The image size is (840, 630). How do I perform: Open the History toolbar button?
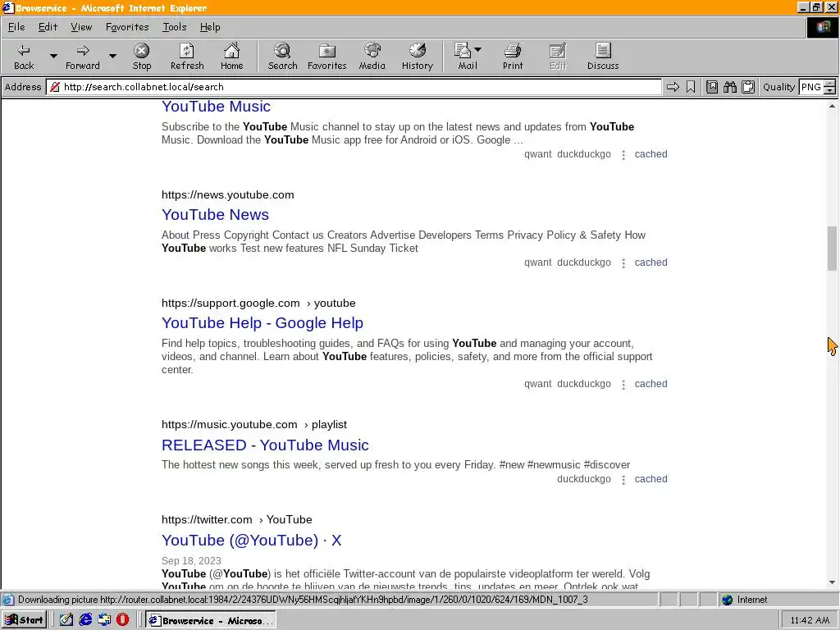click(x=417, y=57)
